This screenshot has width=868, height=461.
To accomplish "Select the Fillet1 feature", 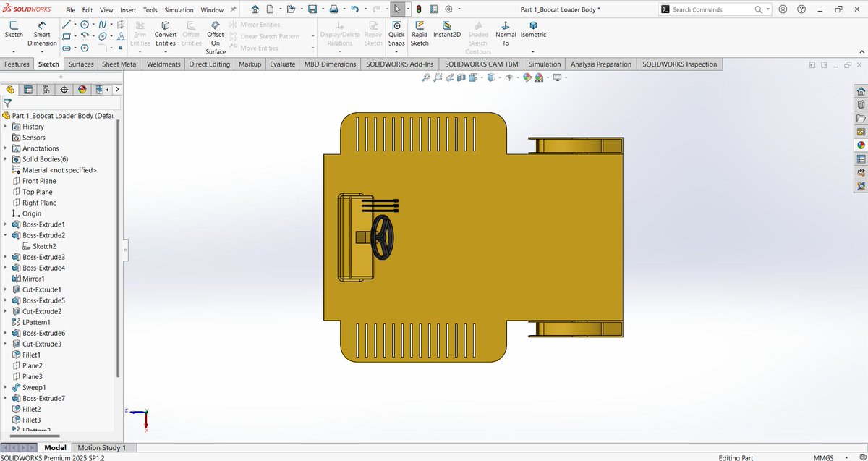I will point(31,355).
